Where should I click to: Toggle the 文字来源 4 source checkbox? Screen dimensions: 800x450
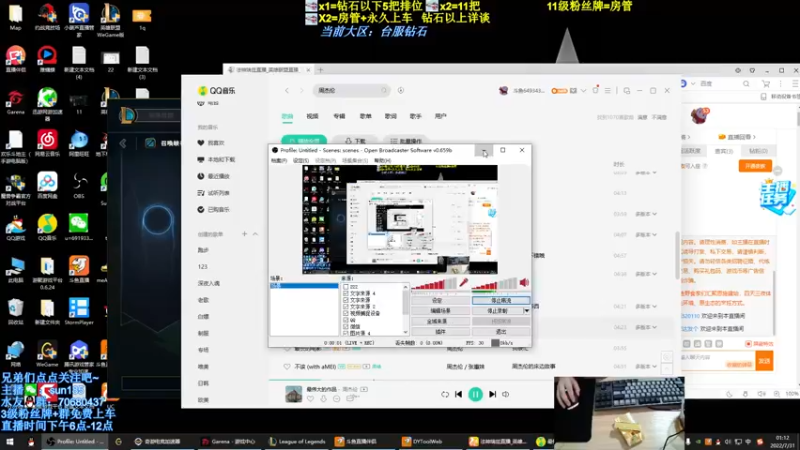click(x=346, y=293)
